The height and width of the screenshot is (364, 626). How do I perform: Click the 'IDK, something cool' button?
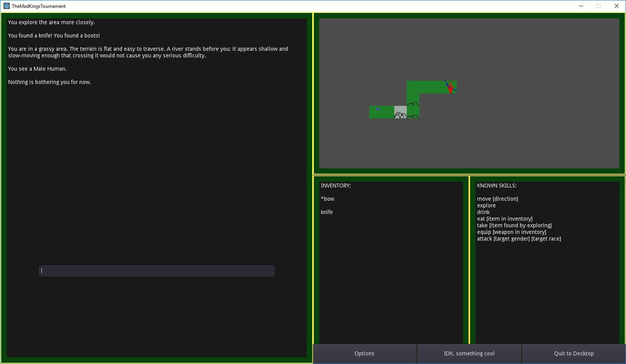click(x=469, y=353)
